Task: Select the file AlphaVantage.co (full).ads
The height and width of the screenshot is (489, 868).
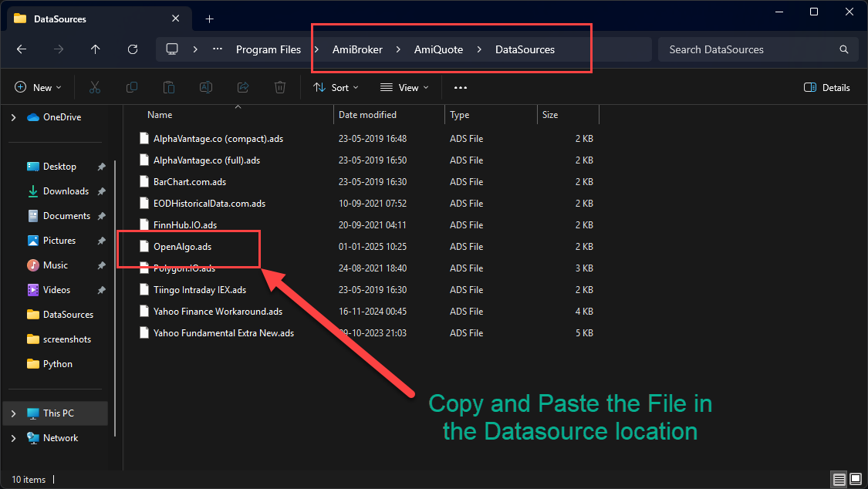Action: point(207,160)
